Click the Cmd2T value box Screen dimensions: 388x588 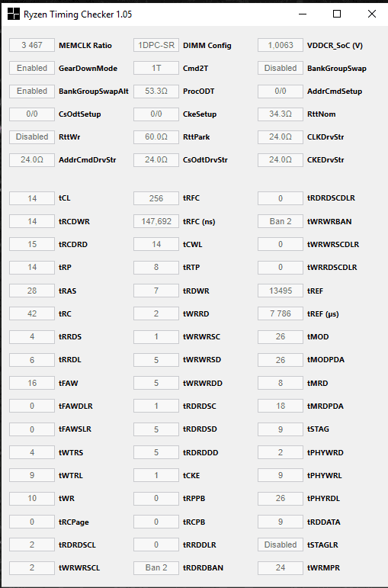click(156, 68)
